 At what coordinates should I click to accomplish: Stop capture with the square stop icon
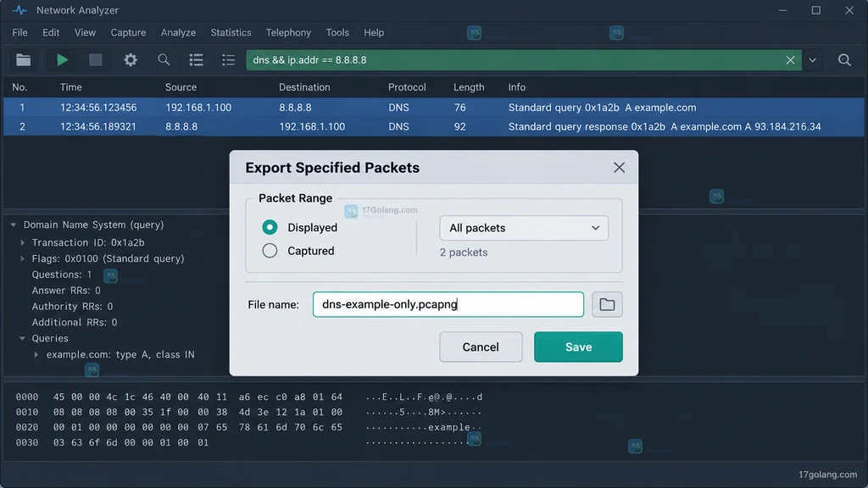pyautogui.click(x=96, y=60)
